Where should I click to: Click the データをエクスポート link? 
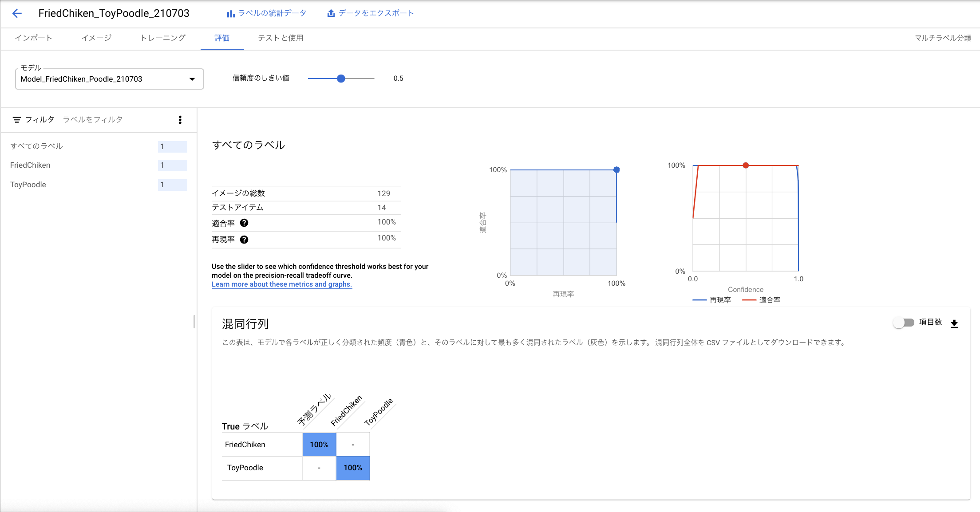pos(376,13)
